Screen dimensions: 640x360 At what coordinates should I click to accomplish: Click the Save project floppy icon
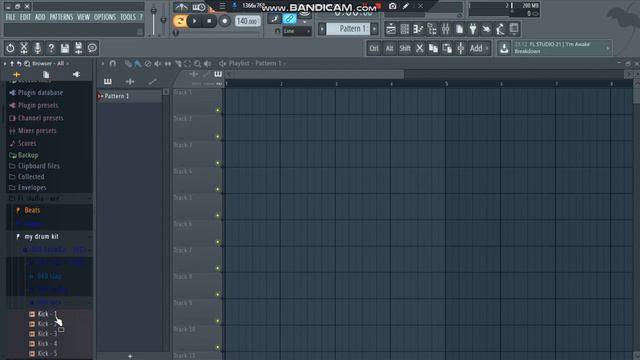pos(65,48)
